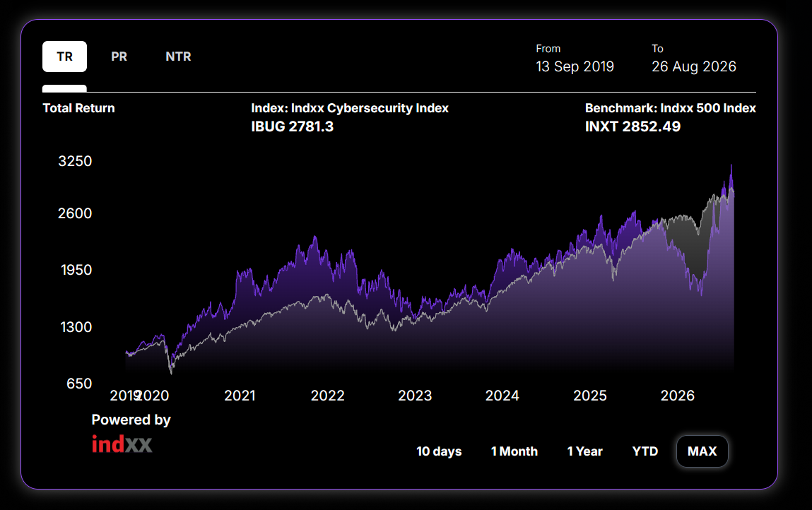This screenshot has height=510, width=812.
Task: Click the 1300 y-axis label
Action: click(76, 327)
